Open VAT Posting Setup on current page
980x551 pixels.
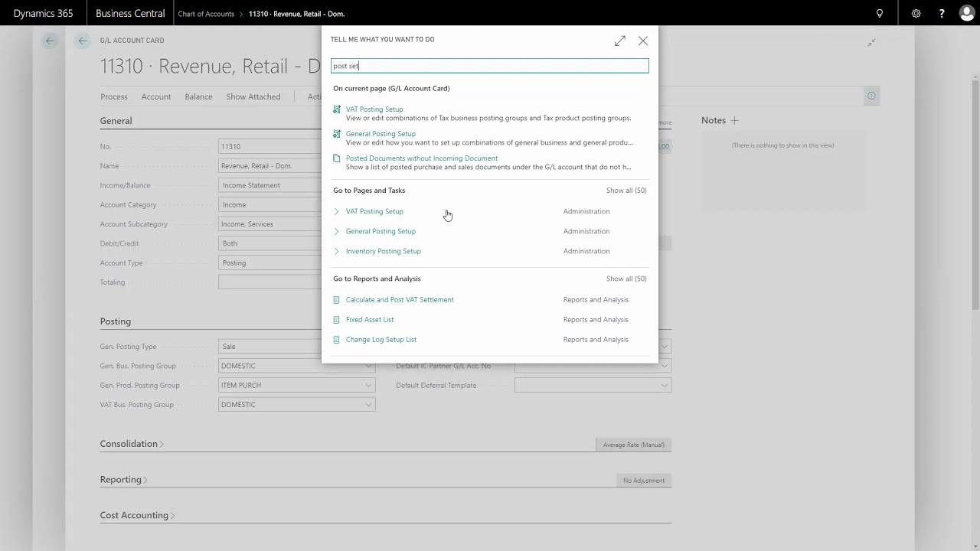click(374, 109)
